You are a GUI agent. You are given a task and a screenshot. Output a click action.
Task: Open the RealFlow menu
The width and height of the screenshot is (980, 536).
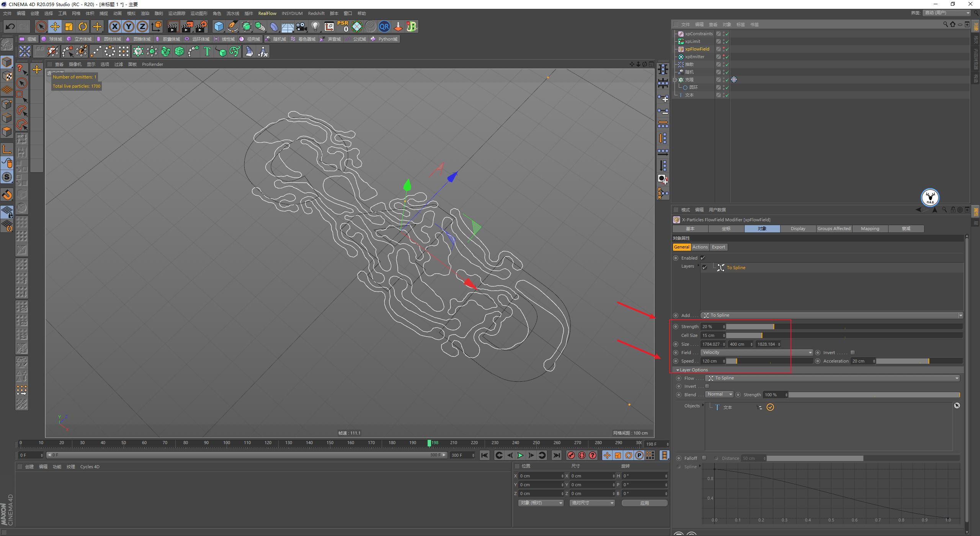pos(268,13)
